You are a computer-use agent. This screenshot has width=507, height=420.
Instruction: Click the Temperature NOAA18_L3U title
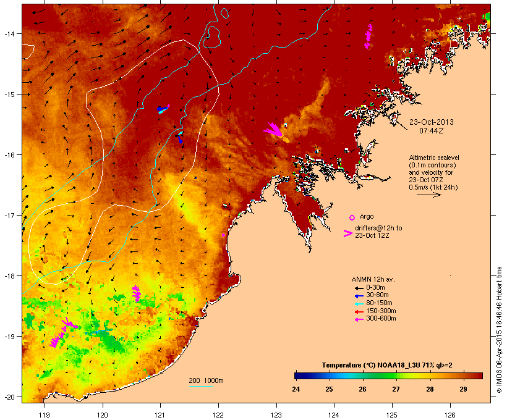click(x=387, y=366)
